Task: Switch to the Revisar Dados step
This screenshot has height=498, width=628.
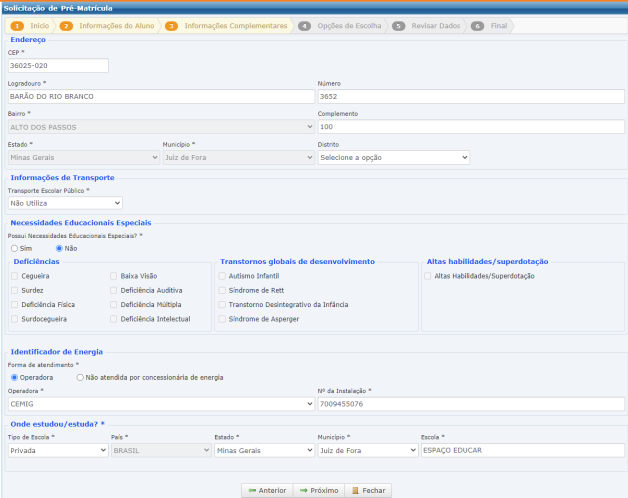Action: [x=432, y=26]
